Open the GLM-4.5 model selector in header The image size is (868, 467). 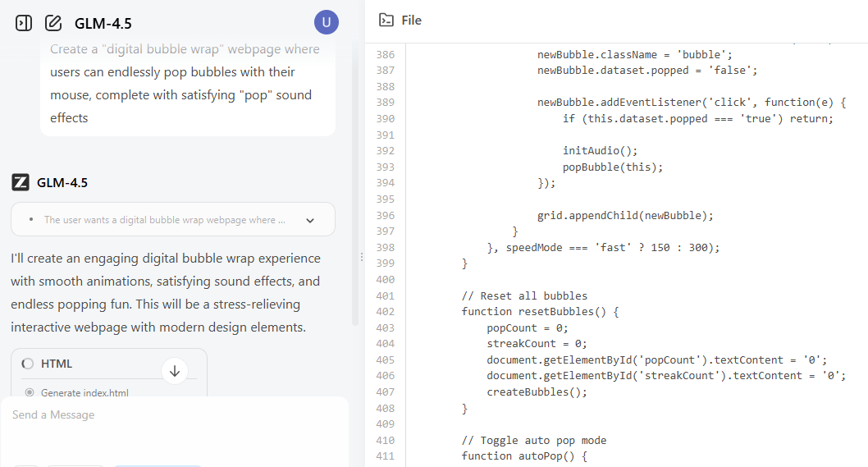pos(103,23)
